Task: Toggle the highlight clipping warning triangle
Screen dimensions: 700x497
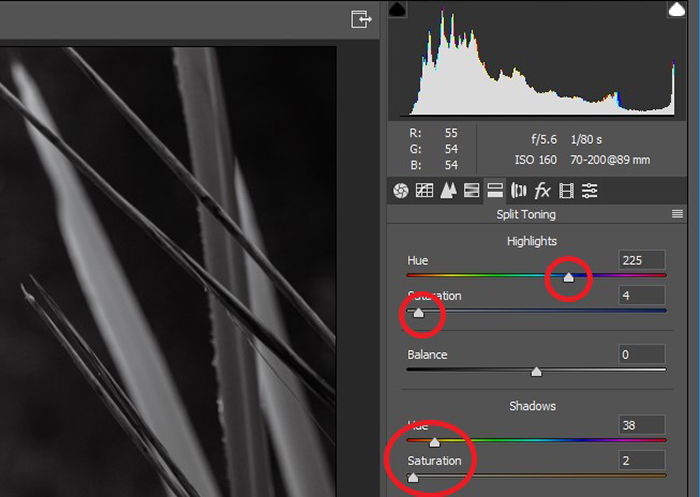Action: pyautogui.click(x=676, y=9)
